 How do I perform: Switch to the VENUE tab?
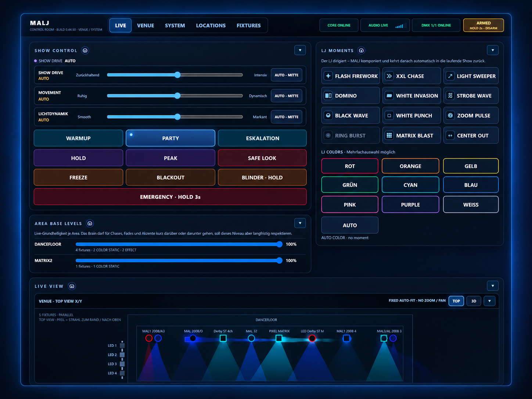point(145,25)
